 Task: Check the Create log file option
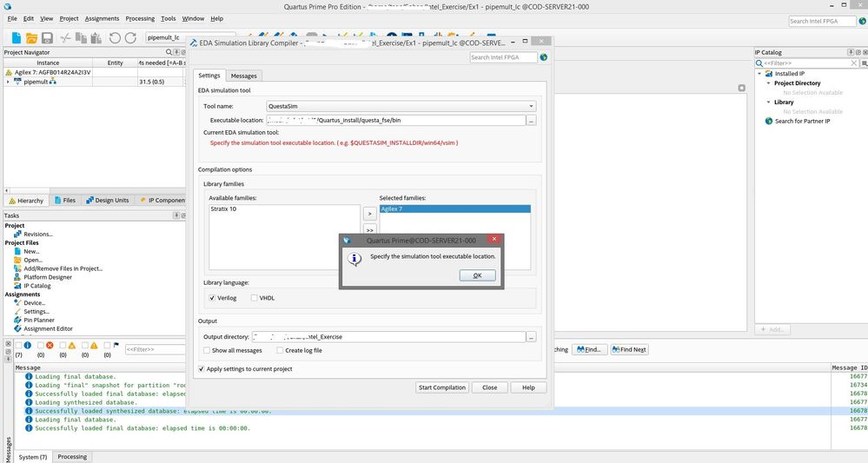[x=279, y=350]
